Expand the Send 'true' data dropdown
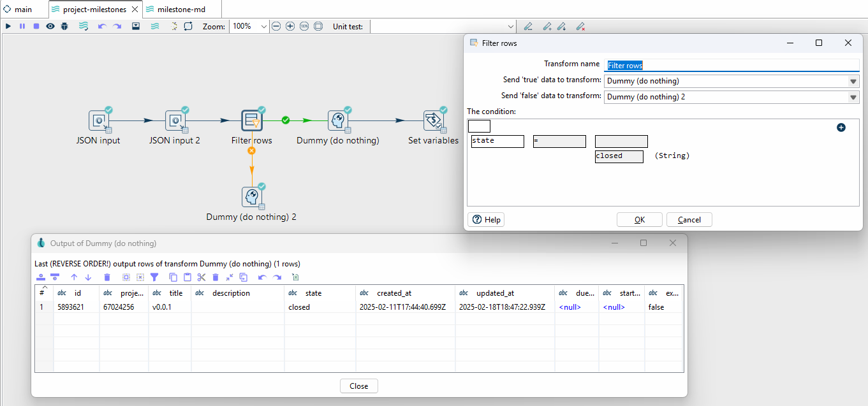The width and height of the screenshot is (868, 406). tap(853, 81)
